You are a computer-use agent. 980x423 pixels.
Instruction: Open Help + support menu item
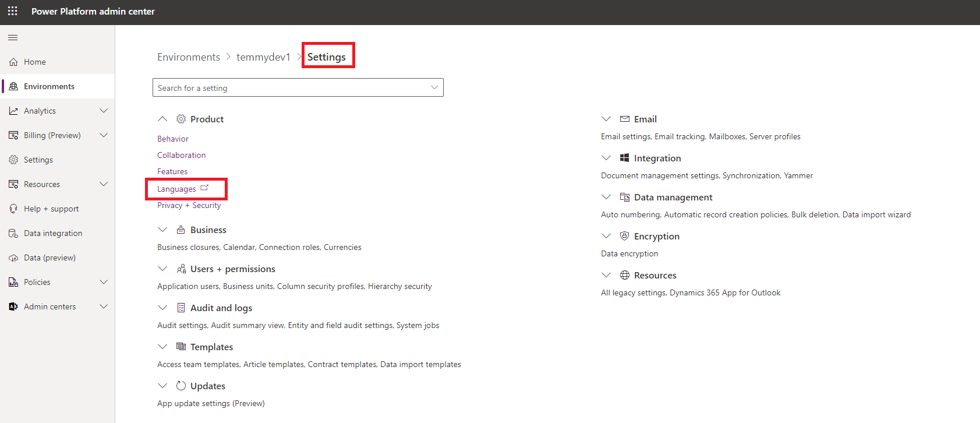(57, 209)
